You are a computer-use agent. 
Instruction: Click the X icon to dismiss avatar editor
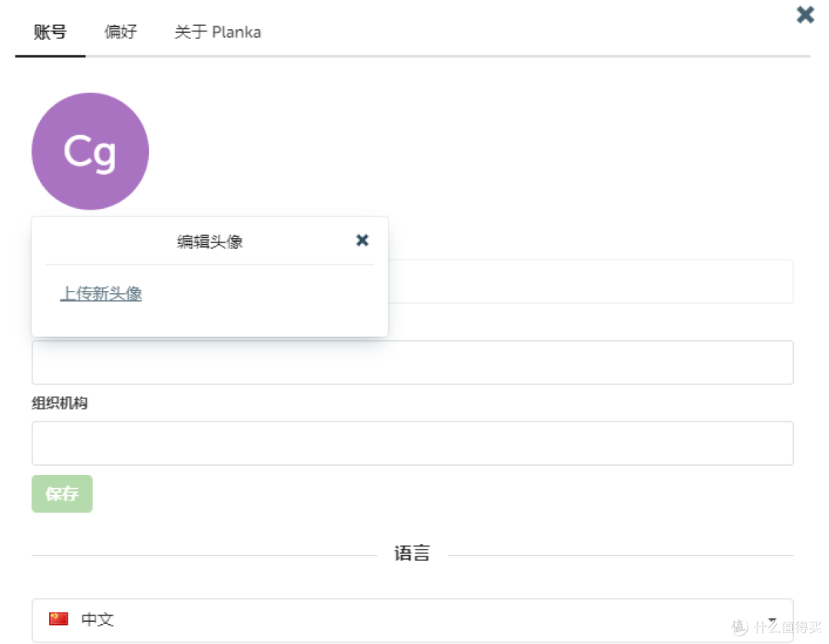point(362,240)
